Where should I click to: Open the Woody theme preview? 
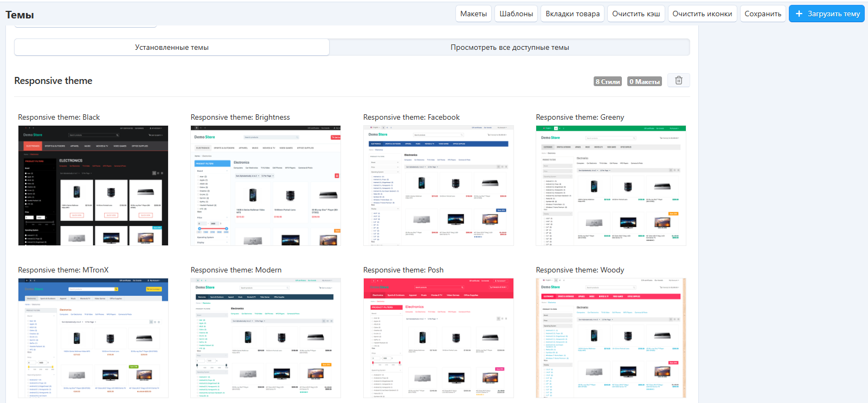610,339
